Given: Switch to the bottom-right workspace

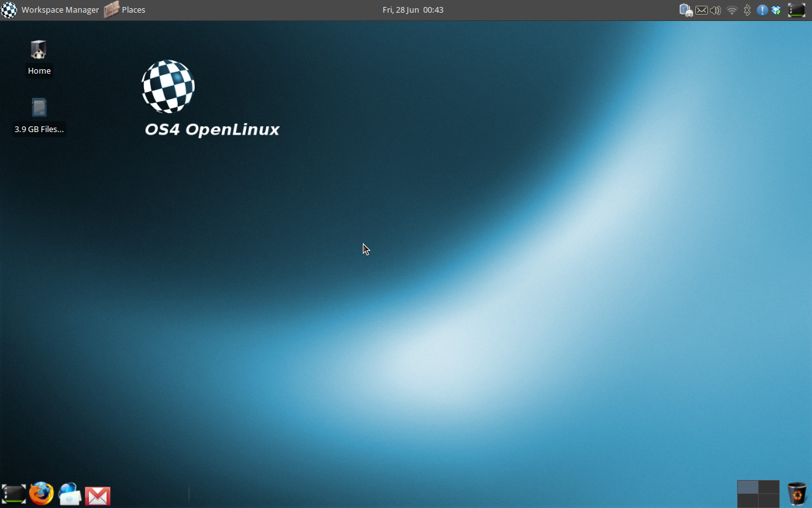Looking at the screenshot, I should pyautogui.click(x=769, y=500).
